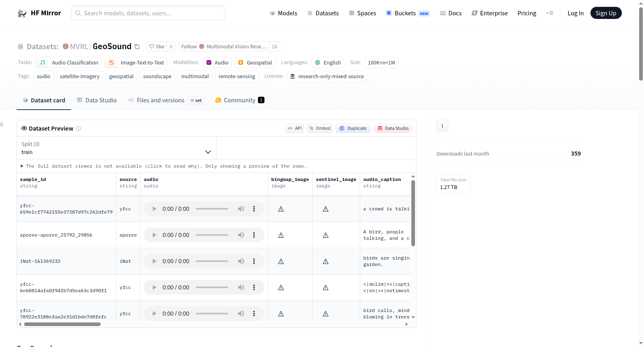Image resolution: width=644 pixels, height=347 pixels.
Task: Open Docs in the top navigation
Action: pyautogui.click(x=451, y=13)
